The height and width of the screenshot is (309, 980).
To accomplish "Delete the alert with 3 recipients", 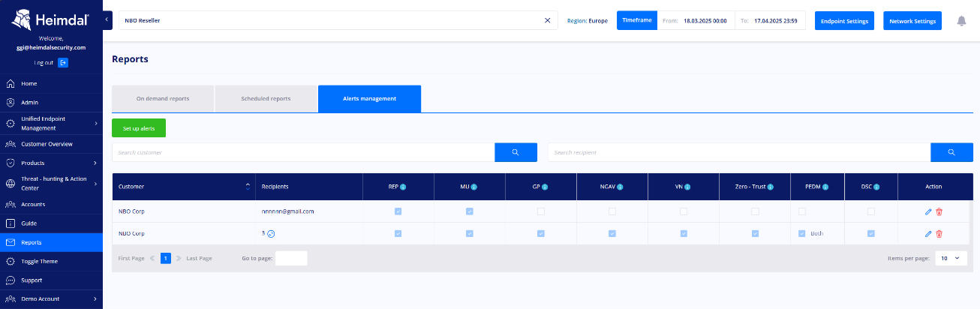I will pyautogui.click(x=939, y=234).
